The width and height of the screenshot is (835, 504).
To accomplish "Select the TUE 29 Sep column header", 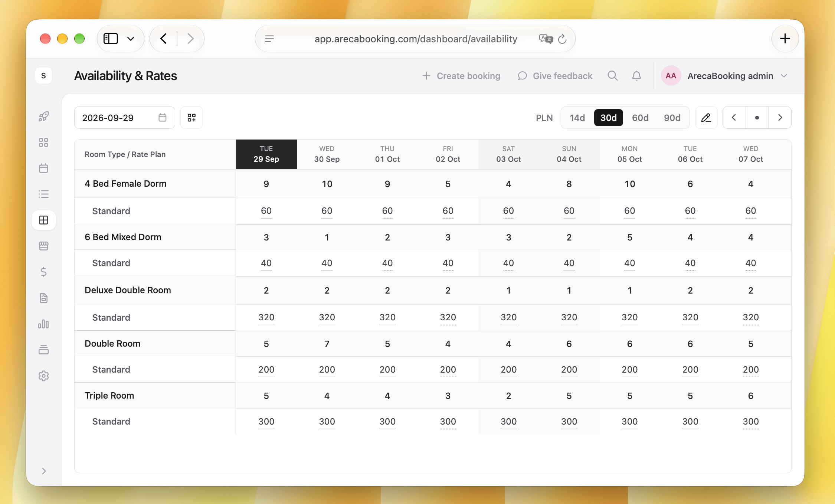I will [x=266, y=154].
